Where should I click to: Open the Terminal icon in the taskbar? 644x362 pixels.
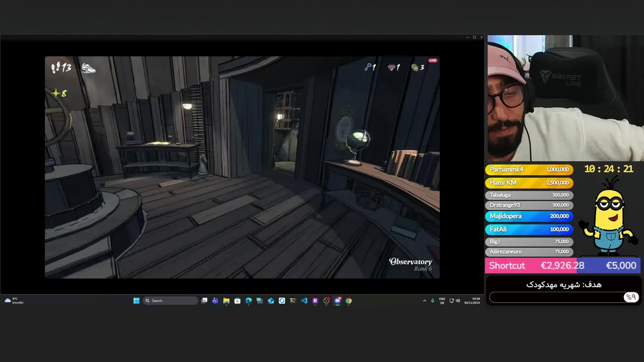(293, 301)
